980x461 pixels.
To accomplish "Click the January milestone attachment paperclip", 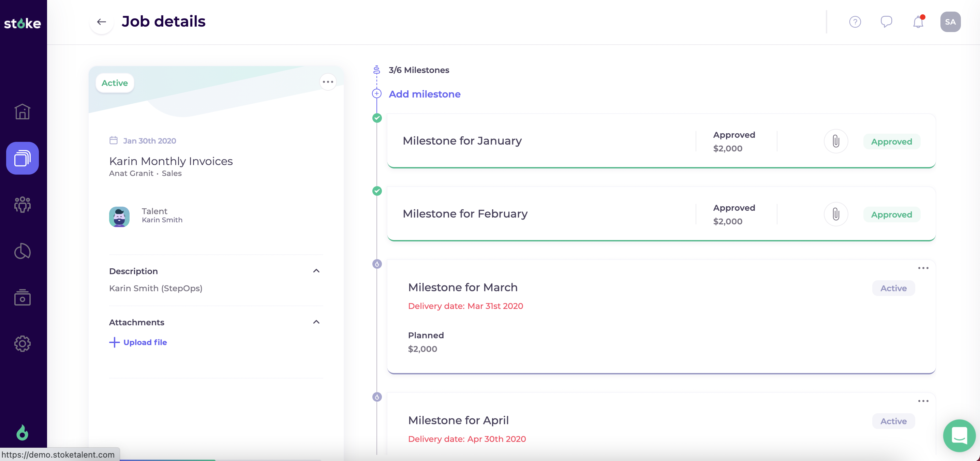I will [x=835, y=141].
